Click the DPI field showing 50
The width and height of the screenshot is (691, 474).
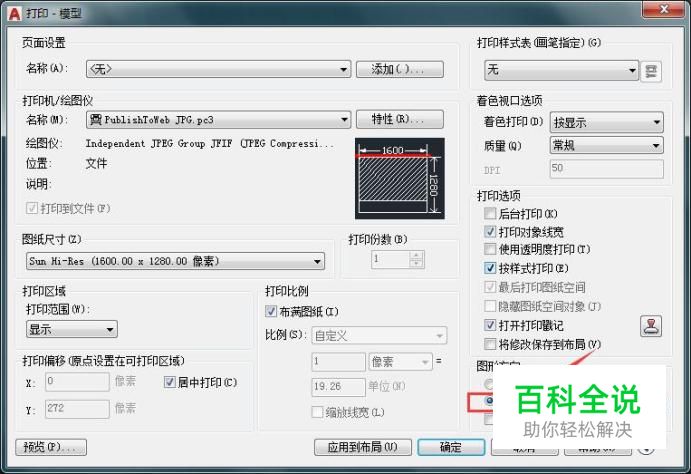click(x=606, y=169)
